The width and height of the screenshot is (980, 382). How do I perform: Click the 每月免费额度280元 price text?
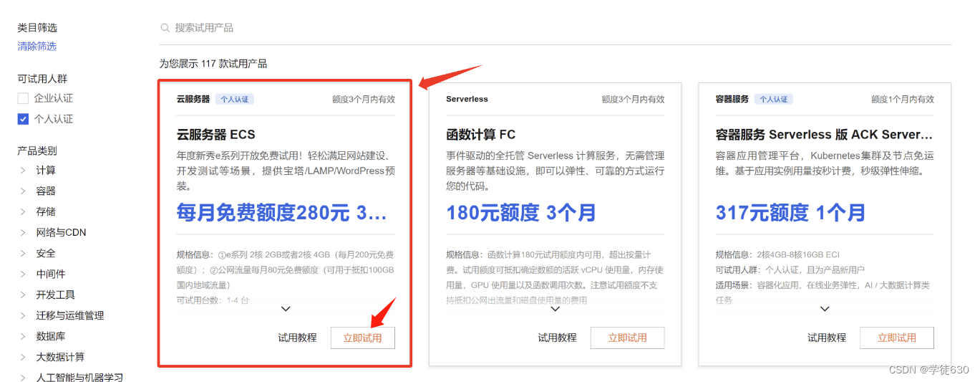[282, 213]
